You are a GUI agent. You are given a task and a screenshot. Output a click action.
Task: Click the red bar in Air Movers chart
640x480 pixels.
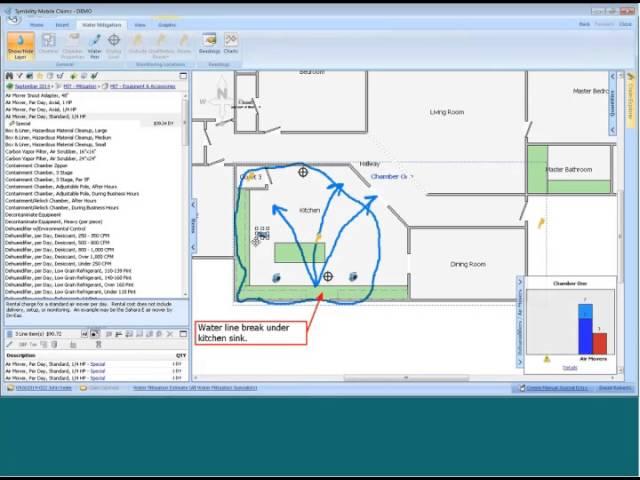pos(600,343)
